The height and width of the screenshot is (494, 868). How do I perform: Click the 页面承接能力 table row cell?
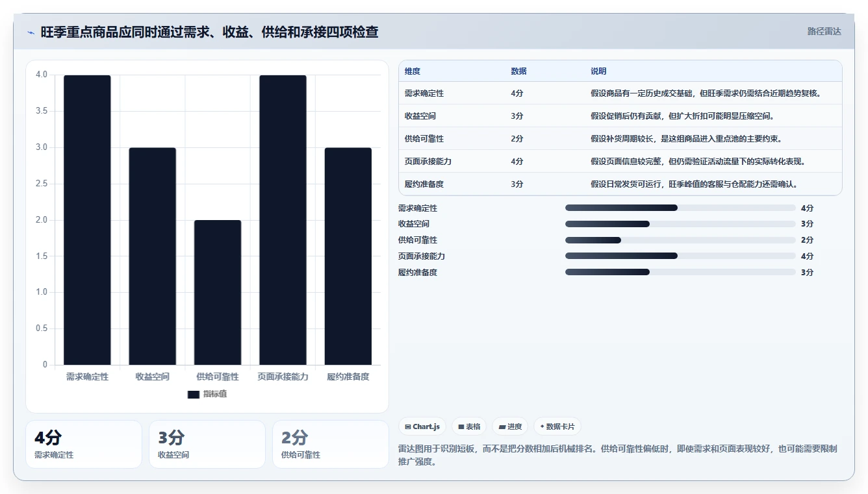click(x=428, y=162)
